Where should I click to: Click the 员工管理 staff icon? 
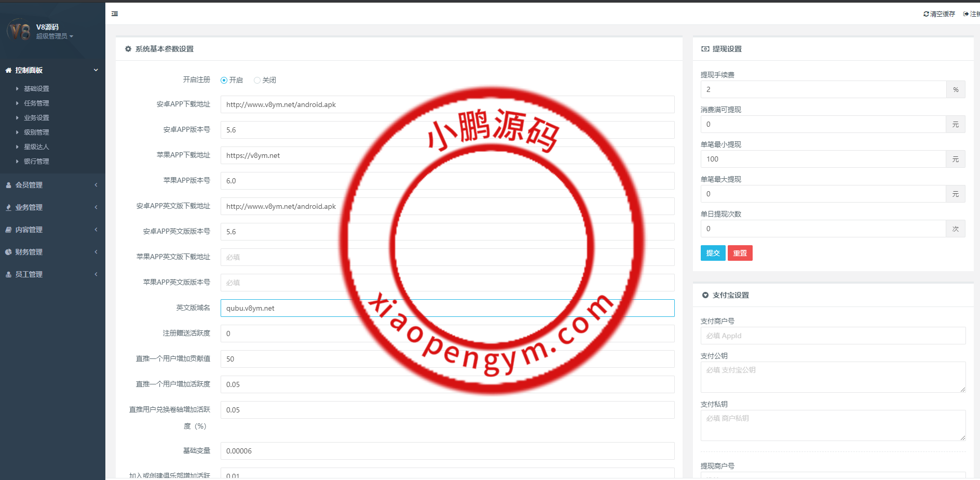click(x=8, y=274)
